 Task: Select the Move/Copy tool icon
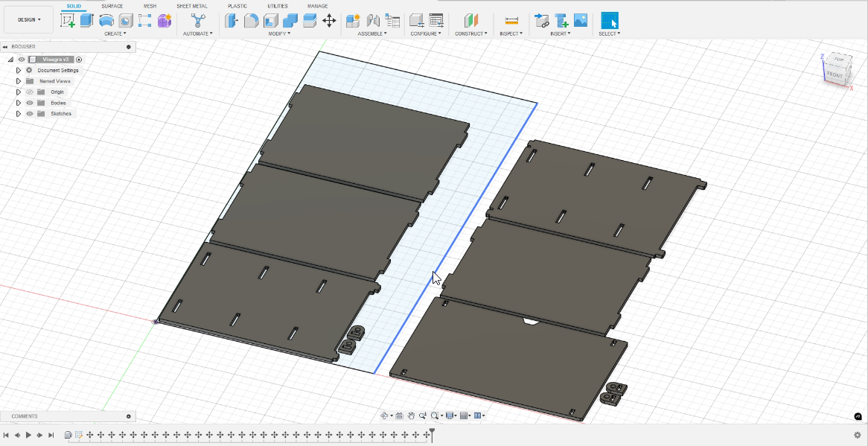point(329,21)
